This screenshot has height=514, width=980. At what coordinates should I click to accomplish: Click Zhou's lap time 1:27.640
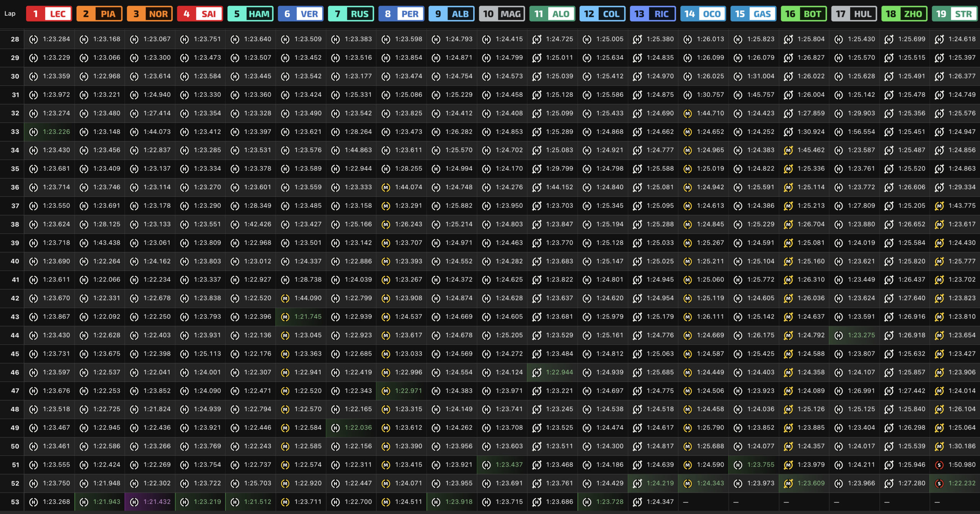coord(911,298)
